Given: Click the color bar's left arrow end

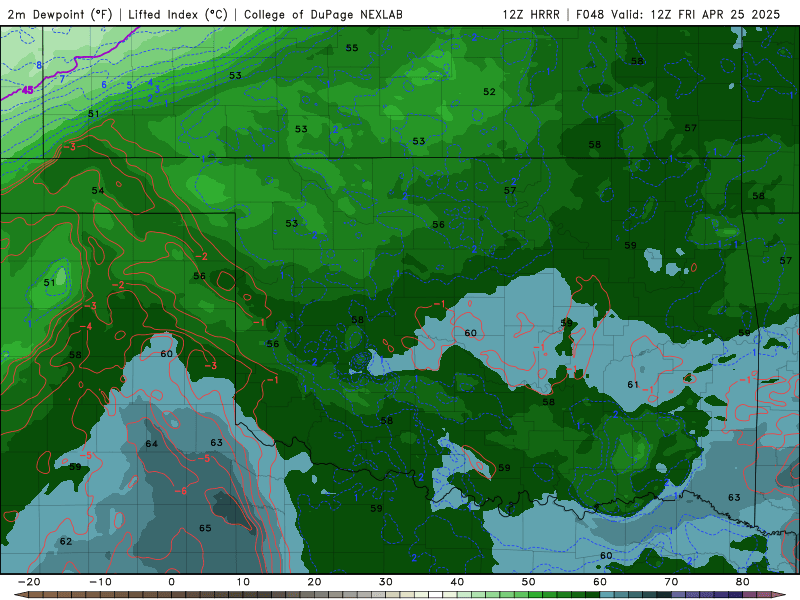Looking at the screenshot, I should coord(19,595).
